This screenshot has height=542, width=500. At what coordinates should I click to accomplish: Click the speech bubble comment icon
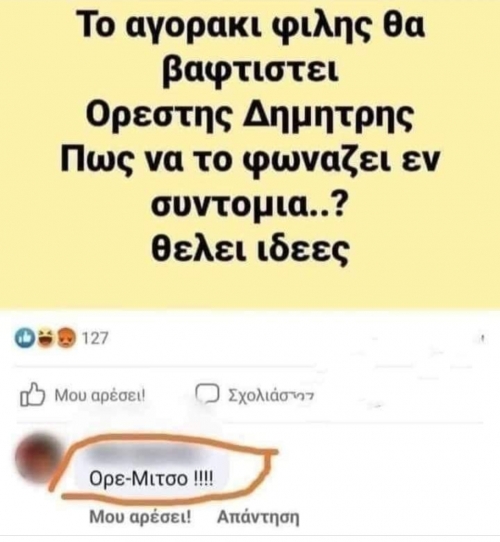coord(207,394)
